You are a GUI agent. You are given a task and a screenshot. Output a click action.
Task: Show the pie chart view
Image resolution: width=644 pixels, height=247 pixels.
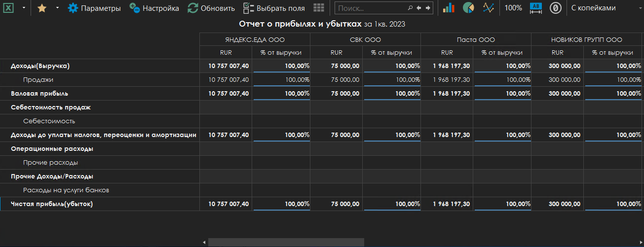(x=468, y=8)
